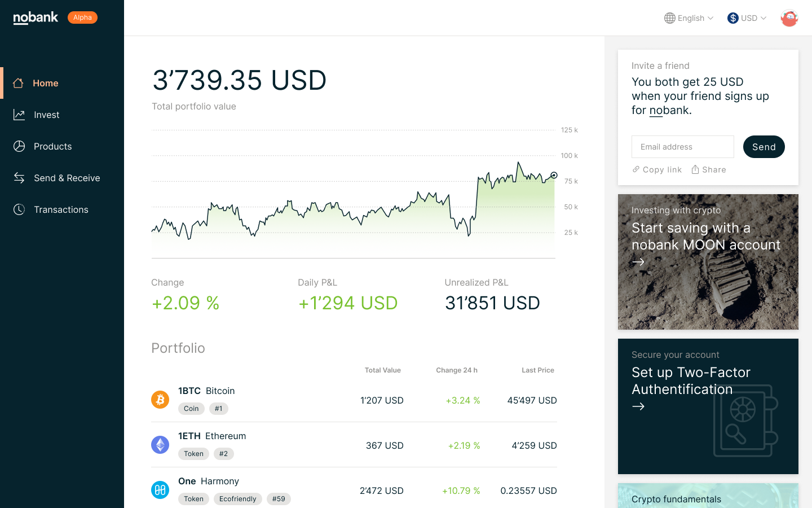Select the Products pie chart icon
The height and width of the screenshot is (508, 812).
(19, 146)
